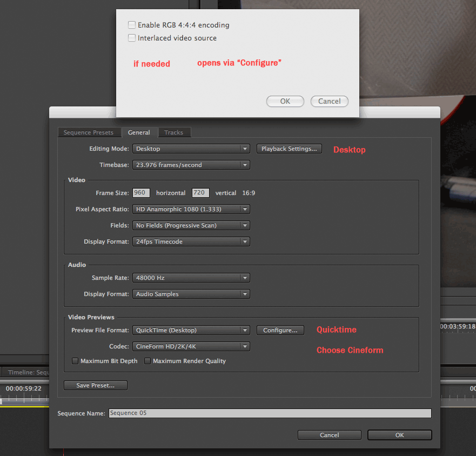Enable RGB 4:4:4 encoding checkbox
The width and height of the screenshot is (476, 456).
[x=132, y=25]
